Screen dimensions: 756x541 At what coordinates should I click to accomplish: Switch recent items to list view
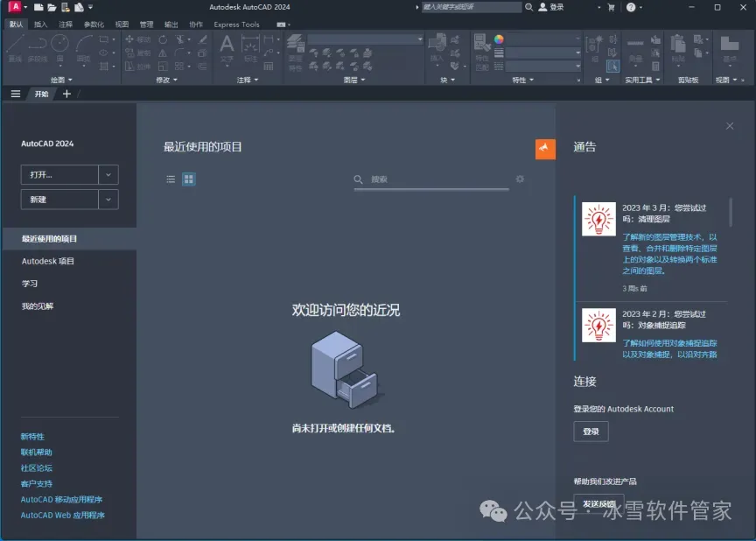coord(171,179)
